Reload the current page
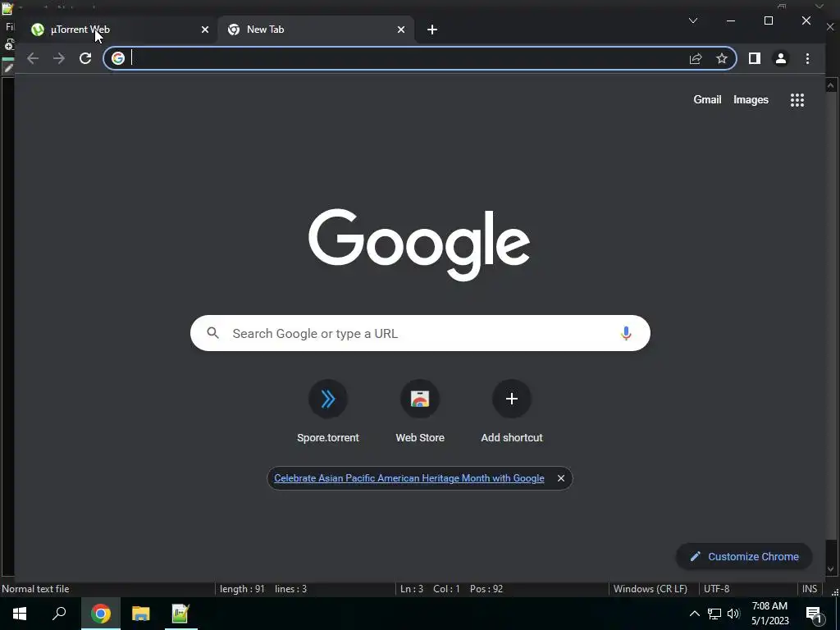Screen dimensions: 840x630 pos(85,58)
